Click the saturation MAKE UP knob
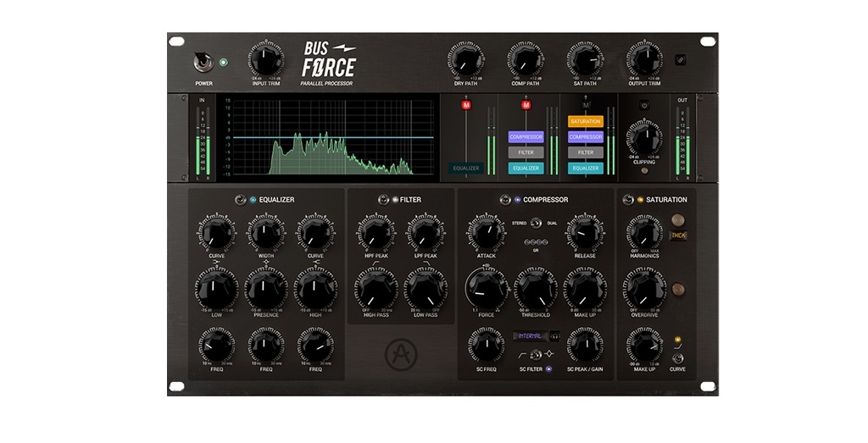 click(644, 346)
